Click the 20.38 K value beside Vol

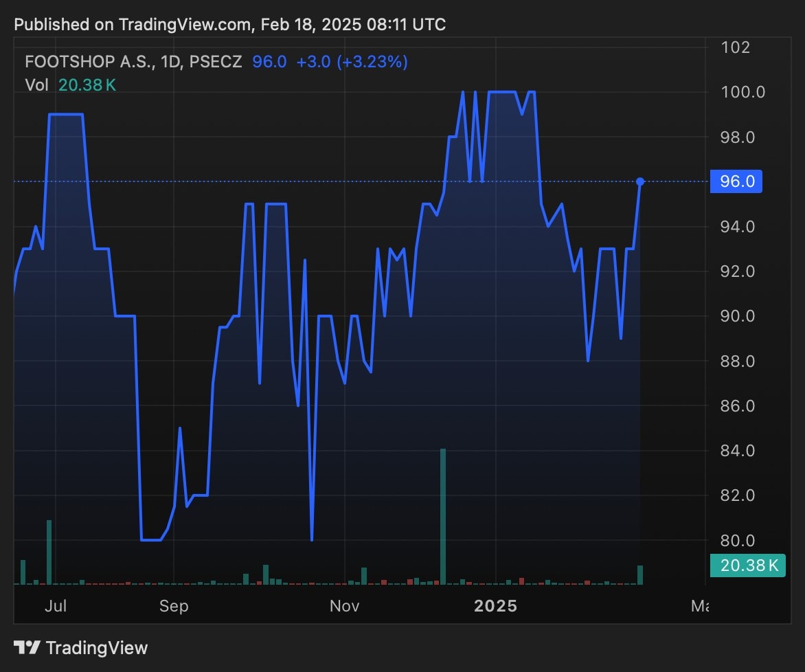pos(87,85)
